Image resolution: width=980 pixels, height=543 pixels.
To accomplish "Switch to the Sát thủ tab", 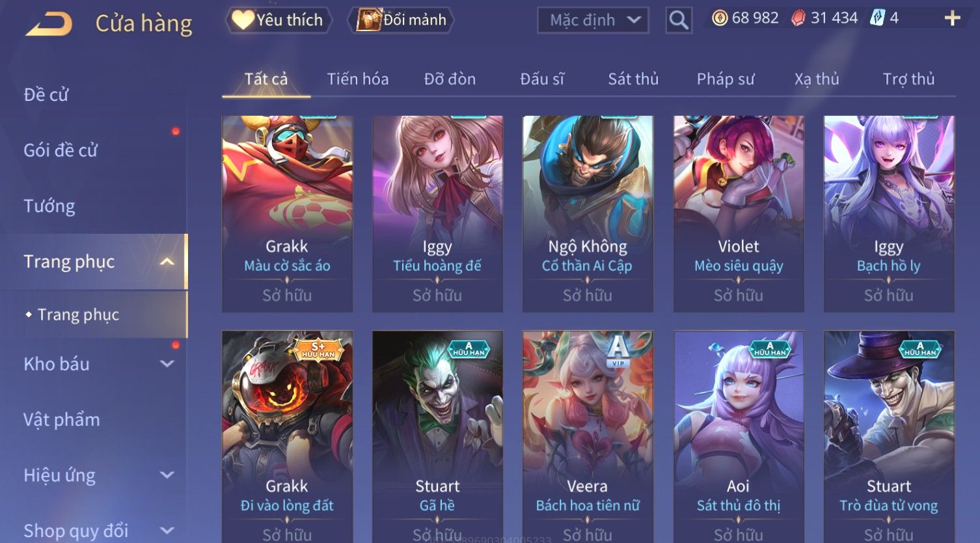I will 633,79.
